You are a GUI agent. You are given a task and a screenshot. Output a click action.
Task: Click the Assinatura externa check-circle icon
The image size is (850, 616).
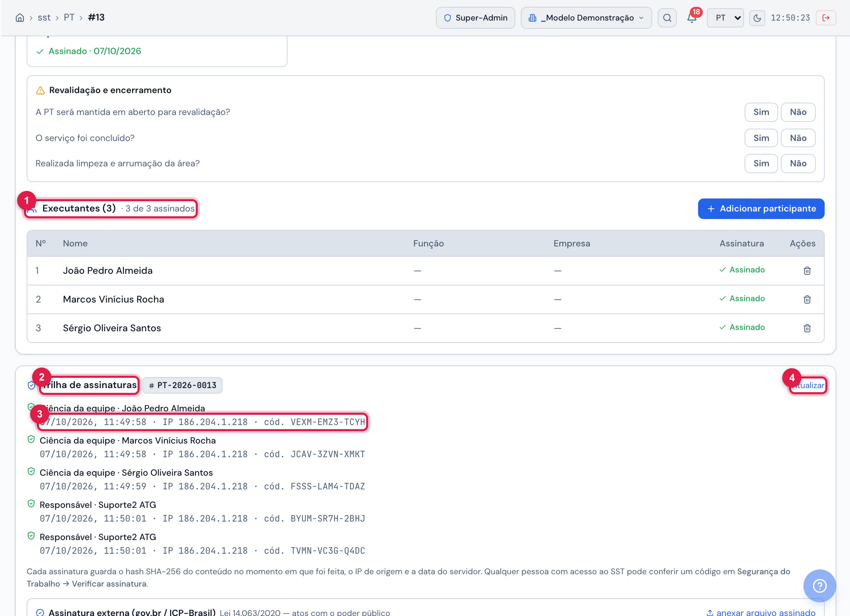[40, 612]
